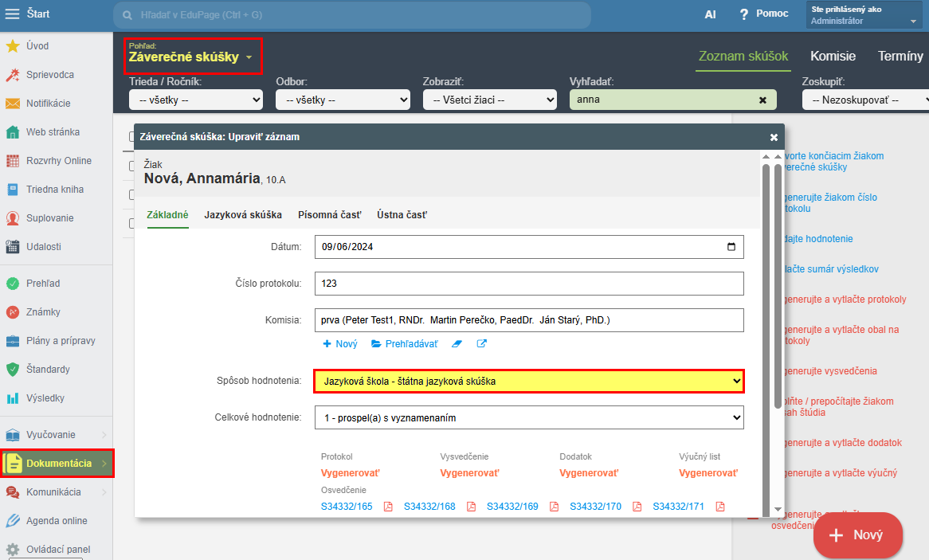
Task: Click the eraser icon below Komisia field
Action: (457, 344)
